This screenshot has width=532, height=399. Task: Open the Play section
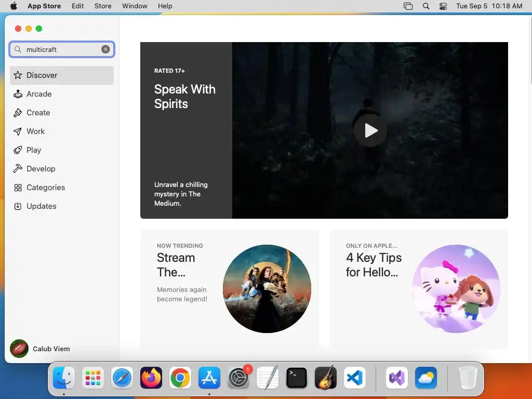(x=62, y=150)
